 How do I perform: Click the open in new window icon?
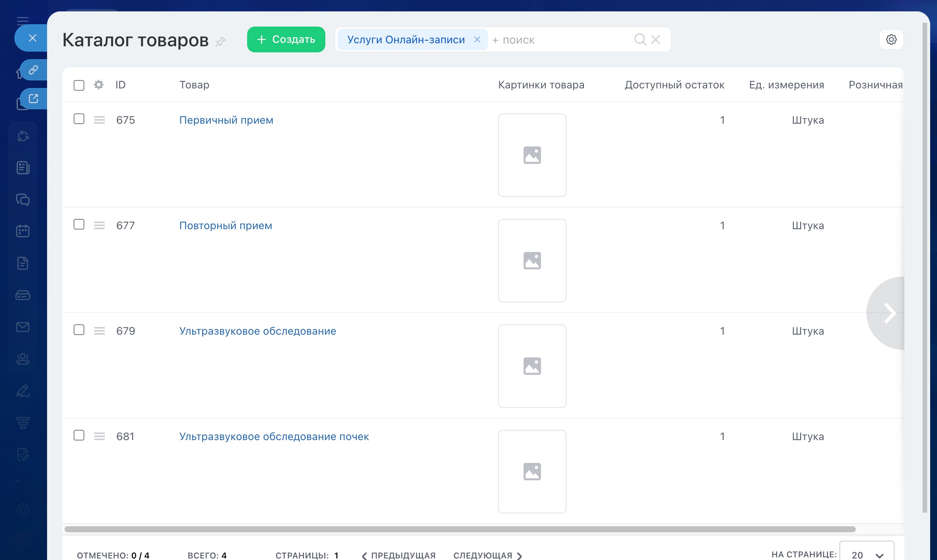pyautogui.click(x=33, y=99)
